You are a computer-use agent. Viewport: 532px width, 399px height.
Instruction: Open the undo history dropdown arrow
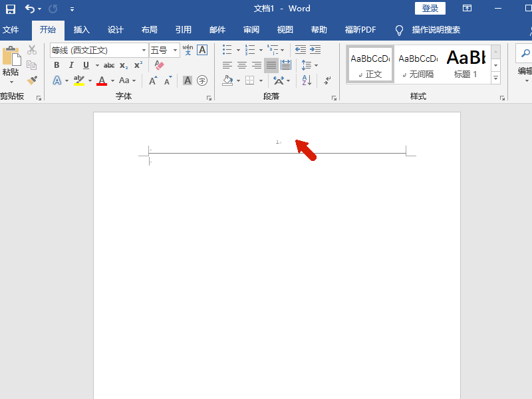pyautogui.click(x=40, y=9)
